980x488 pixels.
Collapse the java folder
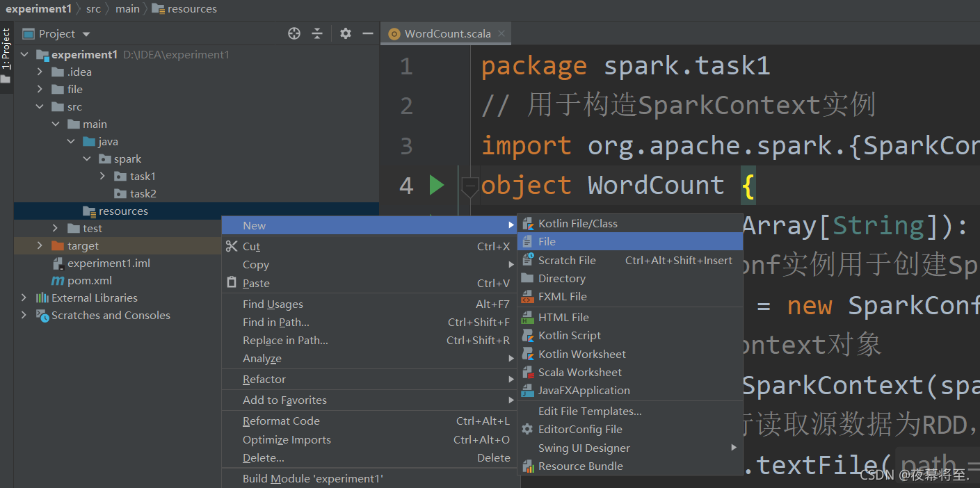(71, 142)
